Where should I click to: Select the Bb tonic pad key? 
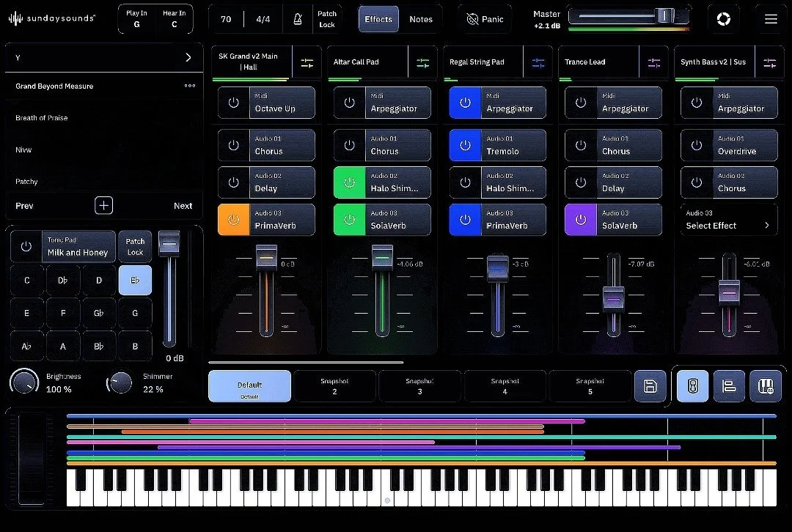coord(99,347)
